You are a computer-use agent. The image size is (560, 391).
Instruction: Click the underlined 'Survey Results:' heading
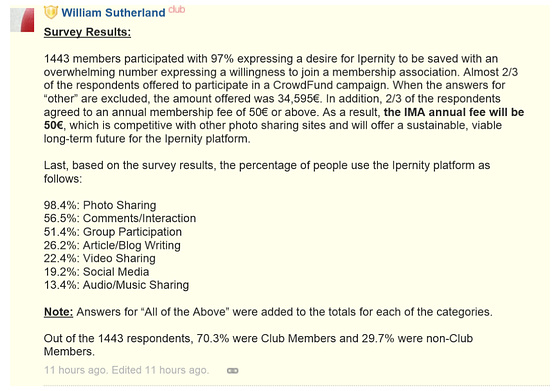click(x=87, y=32)
